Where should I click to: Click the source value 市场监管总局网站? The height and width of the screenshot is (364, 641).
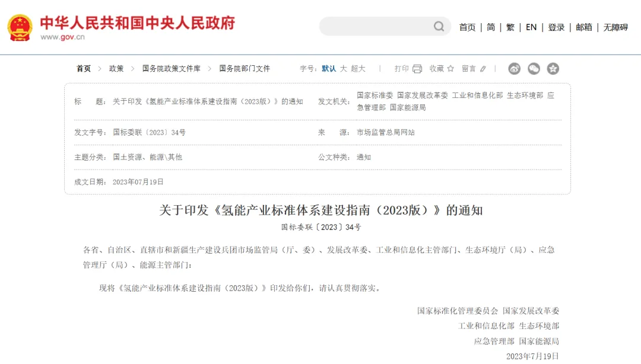point(386,132)
